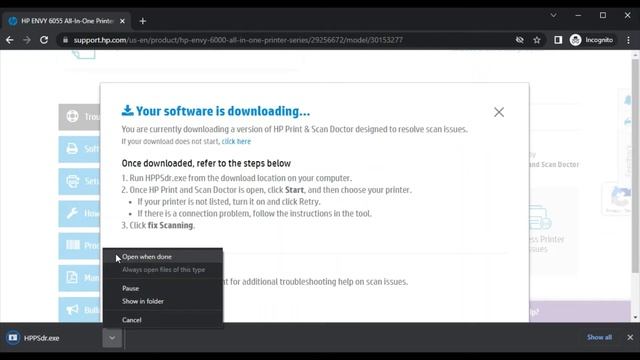The width and height of the screenshot is (640, 360).
Task: Click the Bulletins megaphone sidebar icon
Action: click(72, 310)
